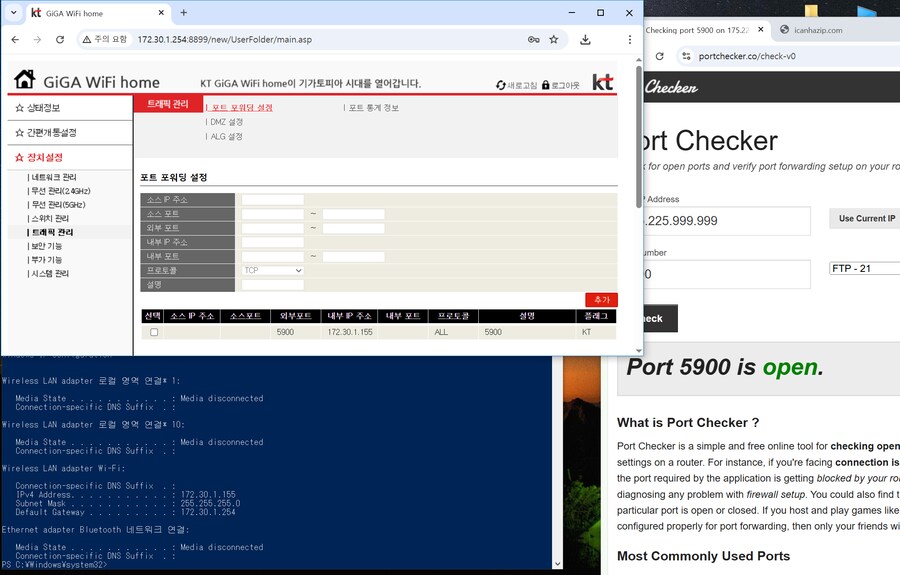Check the 5900 port forwarding rule checkbox
Viewport: 900px width, 575px height.
pyautogui.click(x=153, y=332)
